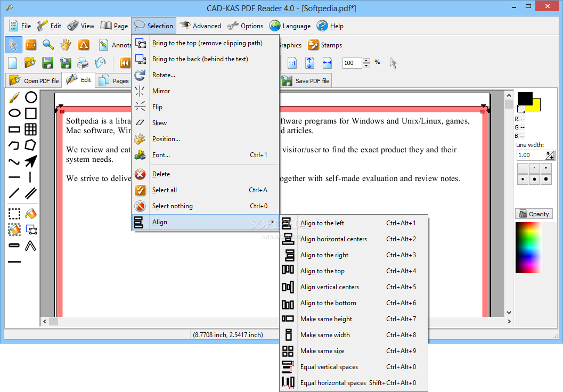563x392 pixels.
Task: Select the magnifier zoom tool
Action: [48, 45]
